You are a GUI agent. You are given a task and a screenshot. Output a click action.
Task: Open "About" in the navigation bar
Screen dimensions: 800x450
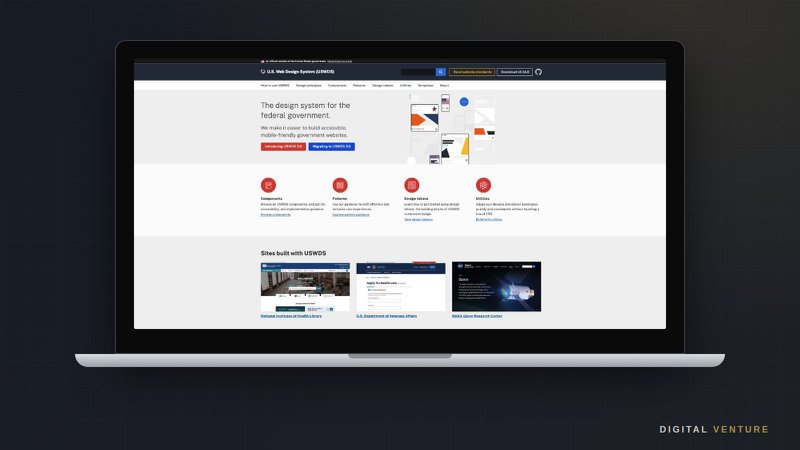tap(444, 85)
